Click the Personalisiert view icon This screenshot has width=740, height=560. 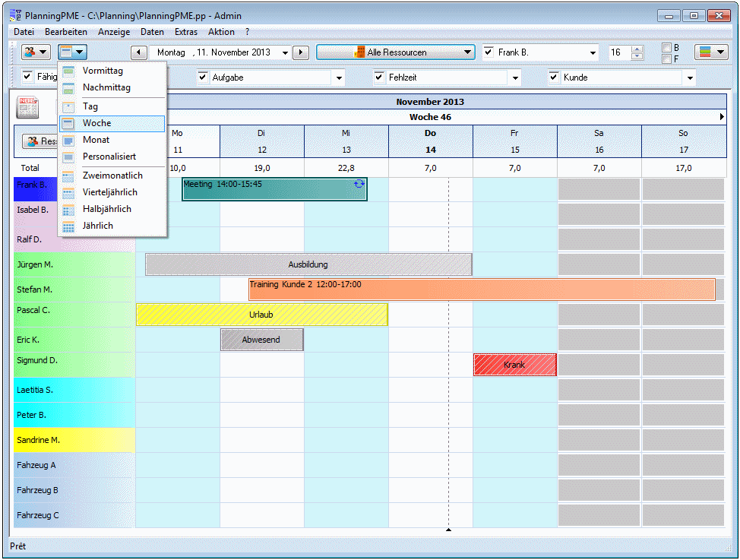coord(68,157)
